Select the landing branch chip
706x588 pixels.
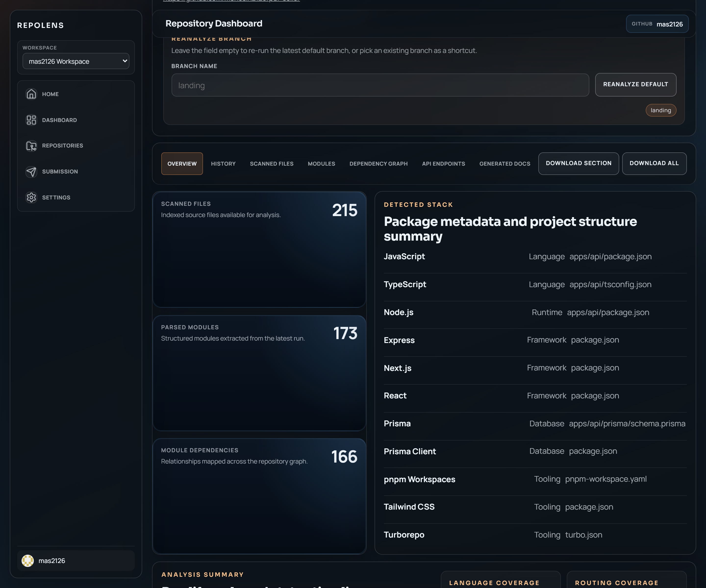[x=661, y=110]
